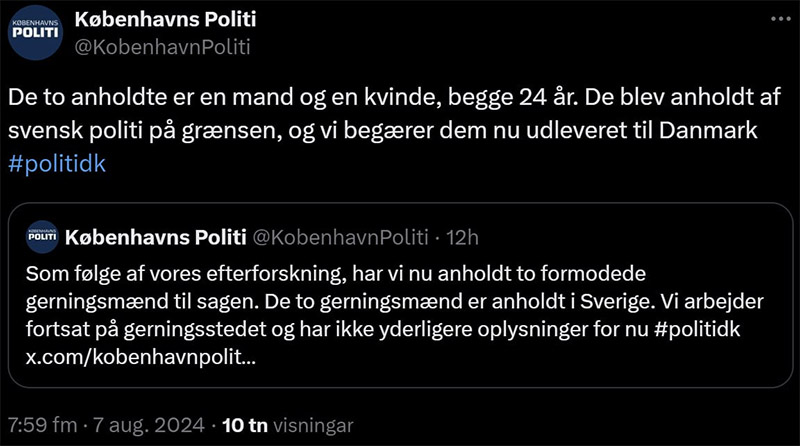The image size is (800, 446).
Task: Open the 10 tn view count
Action: [244, 424]
